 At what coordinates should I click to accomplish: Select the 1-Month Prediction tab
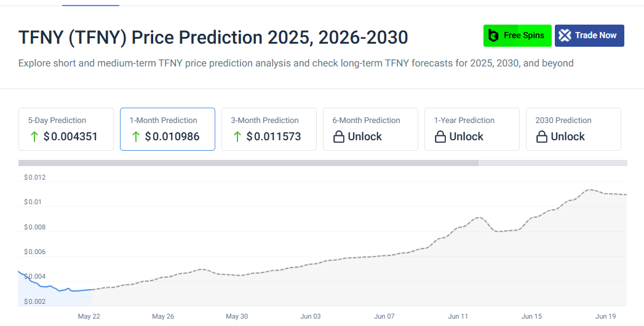tap(167, 129)
